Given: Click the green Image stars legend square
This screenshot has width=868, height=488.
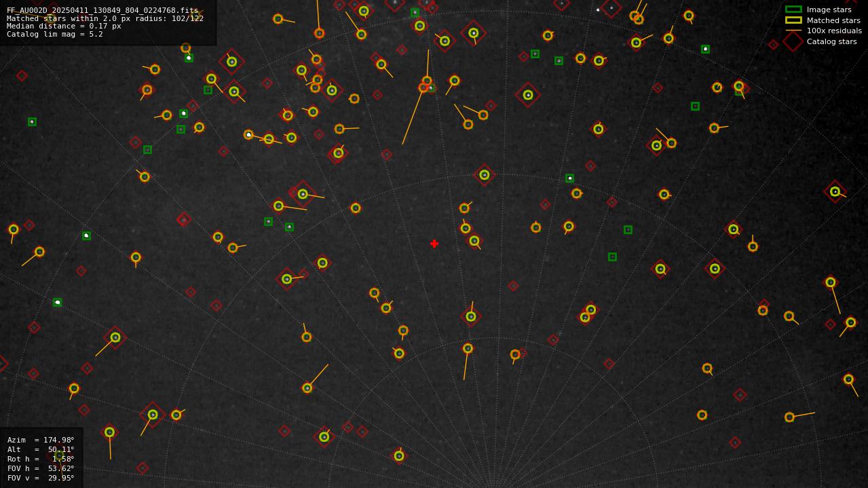Looking at the screenshot, I should (793, 10).
